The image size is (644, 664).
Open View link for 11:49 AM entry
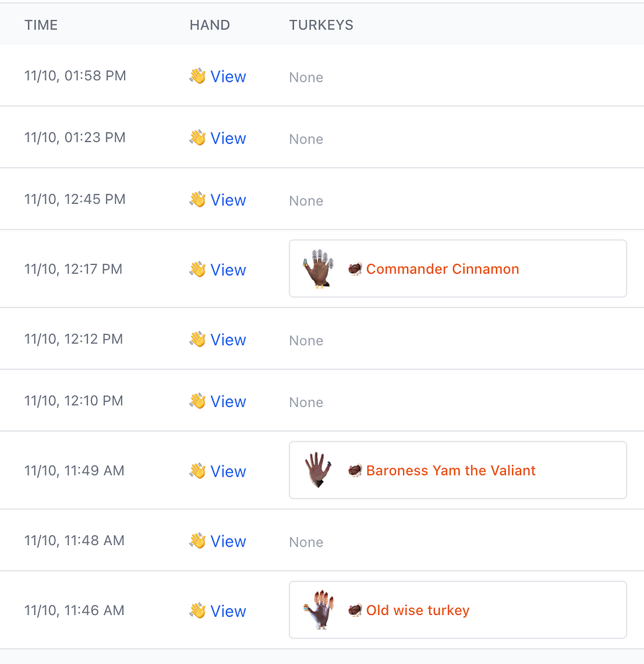(x=228, y=471)
